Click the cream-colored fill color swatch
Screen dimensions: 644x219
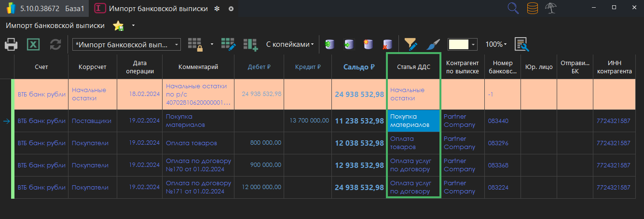(458, 44)
